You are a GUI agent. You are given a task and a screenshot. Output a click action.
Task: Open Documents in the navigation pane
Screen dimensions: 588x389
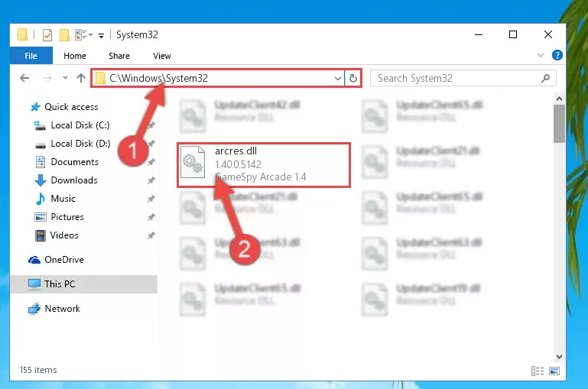click(x=75, y=162)
